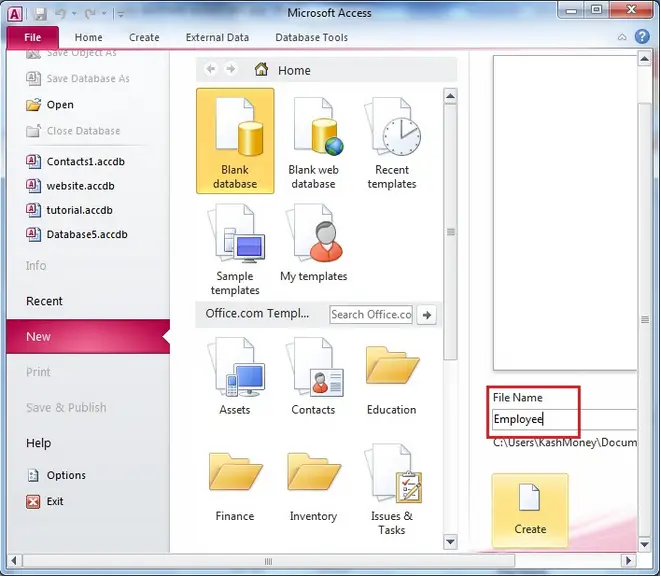Open recent file website.accdb
The width and height of the screenshot is (661, 577).
pyautogui.click(x=70, y=186)
